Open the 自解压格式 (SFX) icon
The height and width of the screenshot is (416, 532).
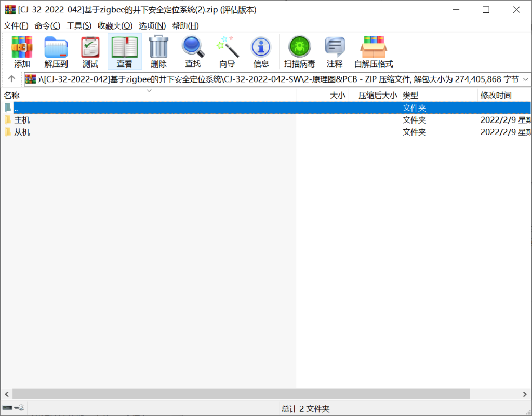[x=374, y=51]
